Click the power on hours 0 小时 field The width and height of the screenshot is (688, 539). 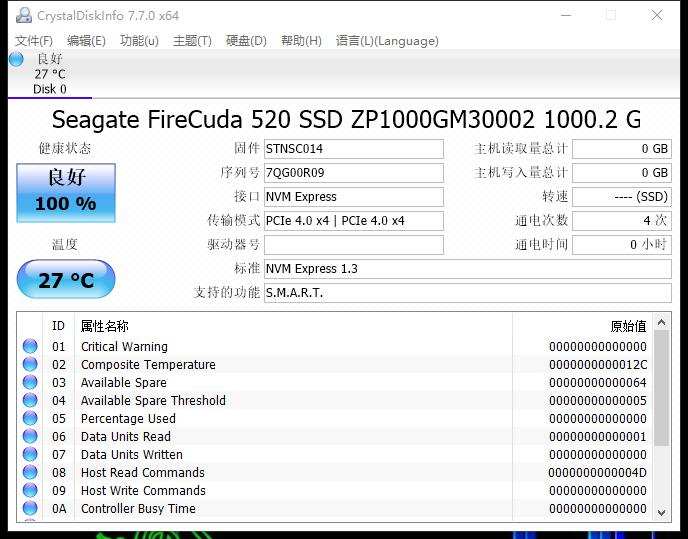point(622,245)
